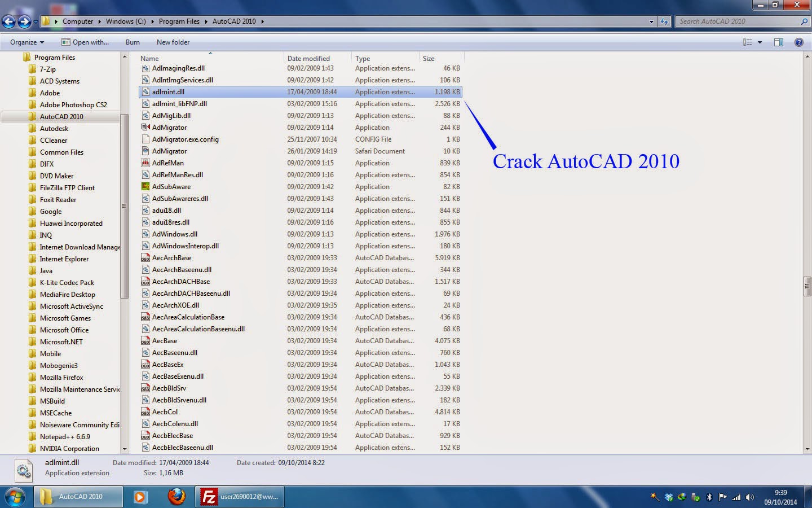
Task: Click the AecArchBase DBX file icon
Action: tap(145, 258)
